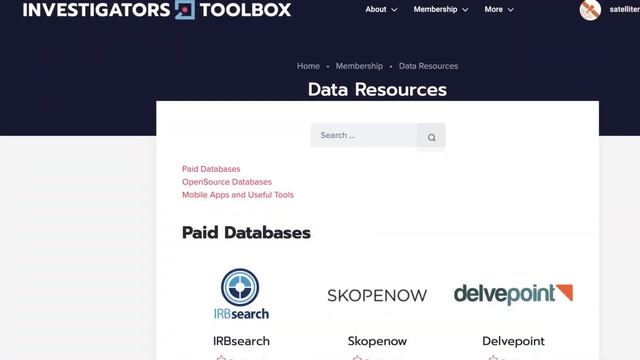Go to Home breadcrumb link

tap(308, 66)
